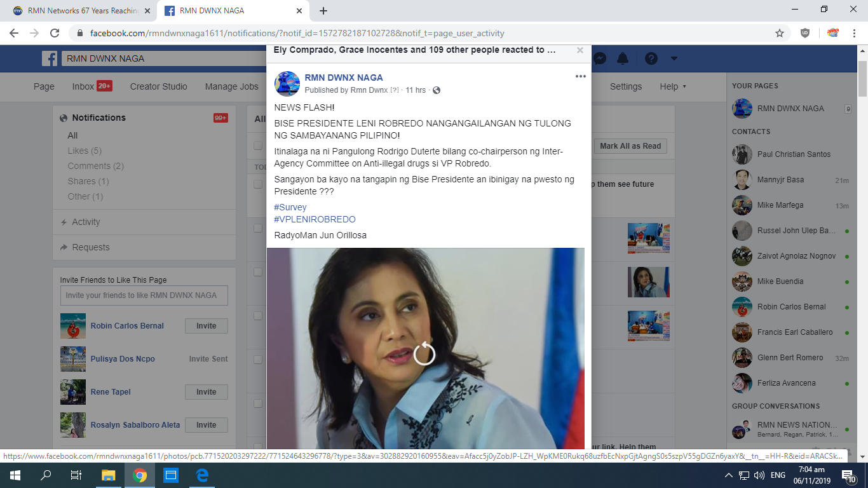Launch Microsoft Edge from taskbar
Screen dimensions: 868x488
[202, 475]
